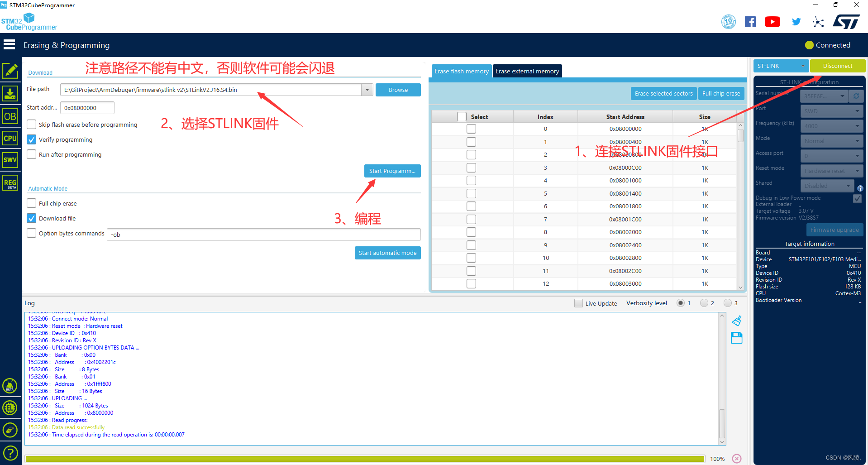Viewport: 868px width, 465px height.
Task: Click Start automatic mode button
Action: point(388,253)
